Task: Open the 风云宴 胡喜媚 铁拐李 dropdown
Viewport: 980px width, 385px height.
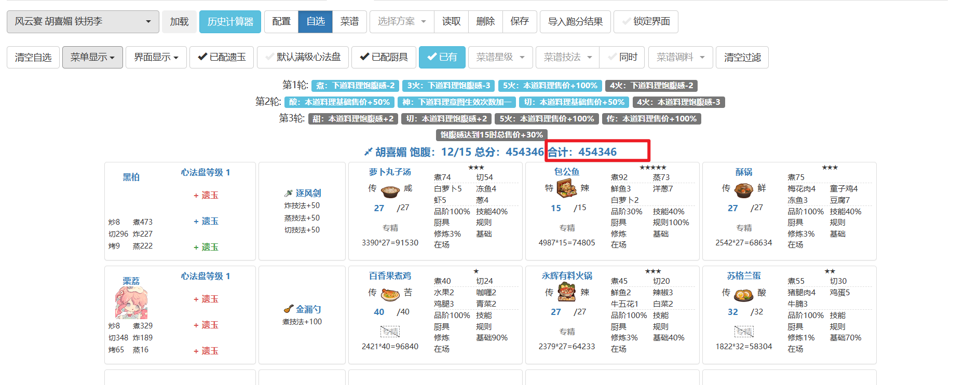Action: tap(83, 22)
